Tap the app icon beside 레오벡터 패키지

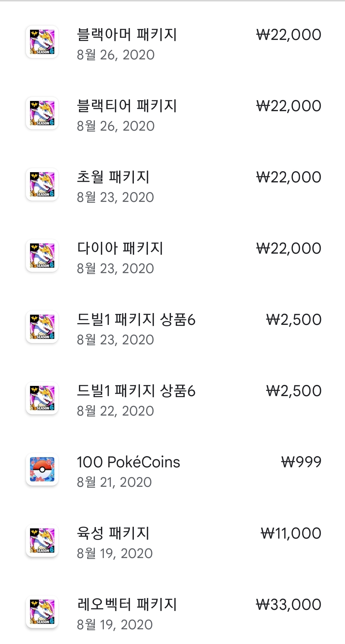click(x=42, y=612)
